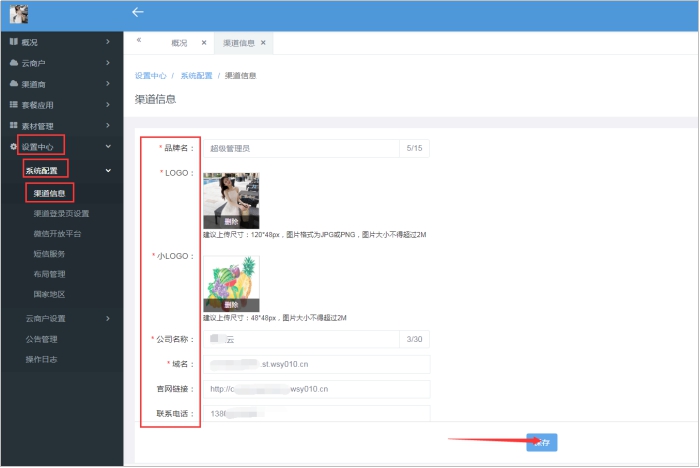Expand the 套餐应用 menu chevron
Image resolution: width=700 pixels, height=468 pixels.
click(108, 104)
